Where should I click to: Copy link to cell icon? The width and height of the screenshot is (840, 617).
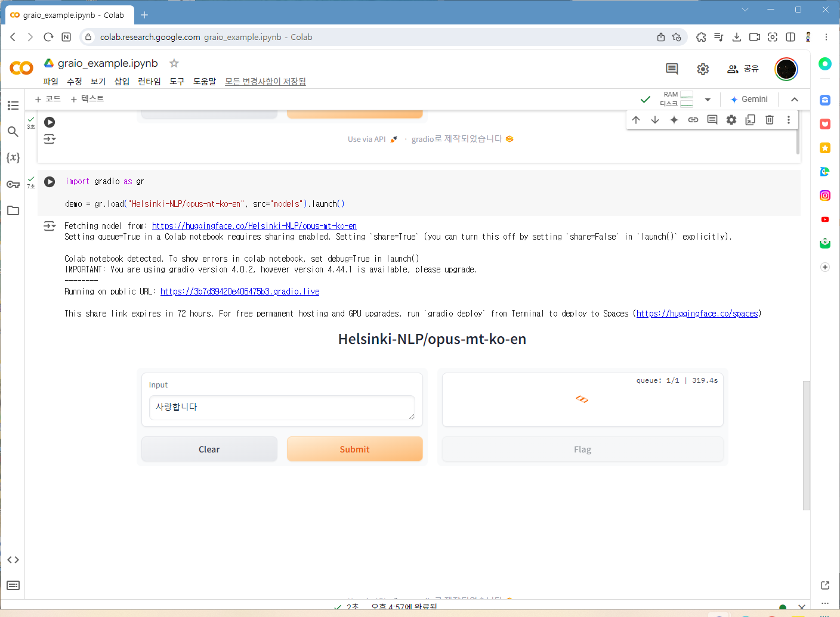(x=693, y=120)
